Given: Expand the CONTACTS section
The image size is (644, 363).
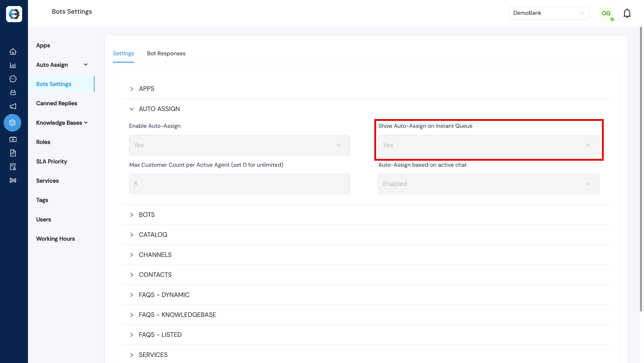Looking at the screenshot, I should [366, 275].
